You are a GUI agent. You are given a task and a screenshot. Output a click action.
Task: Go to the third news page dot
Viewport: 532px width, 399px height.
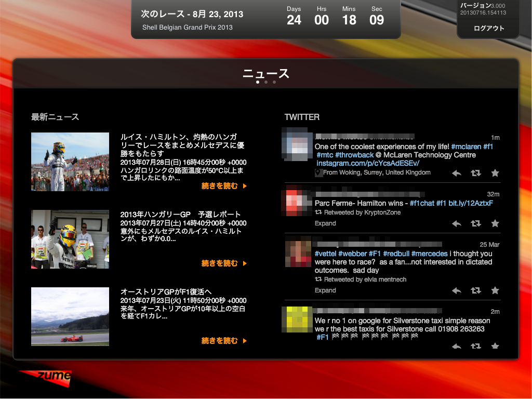click(x=274, y=82)
